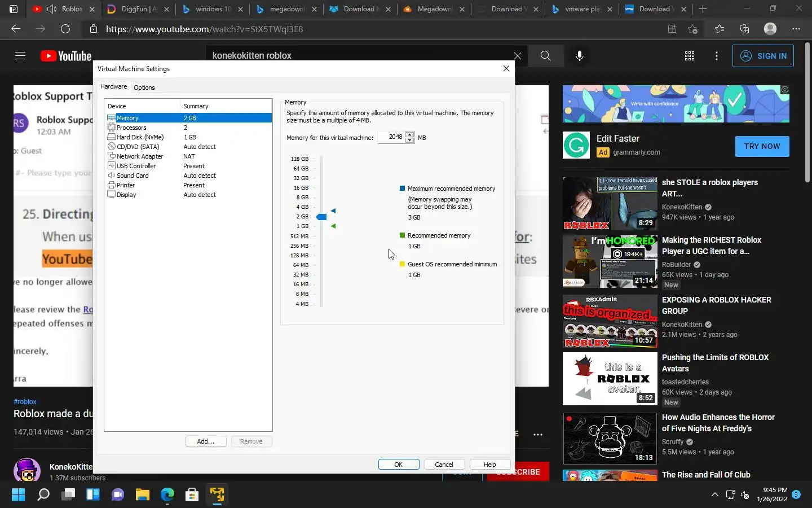
Task: Click the browser address bar
Action: point(372,29)
